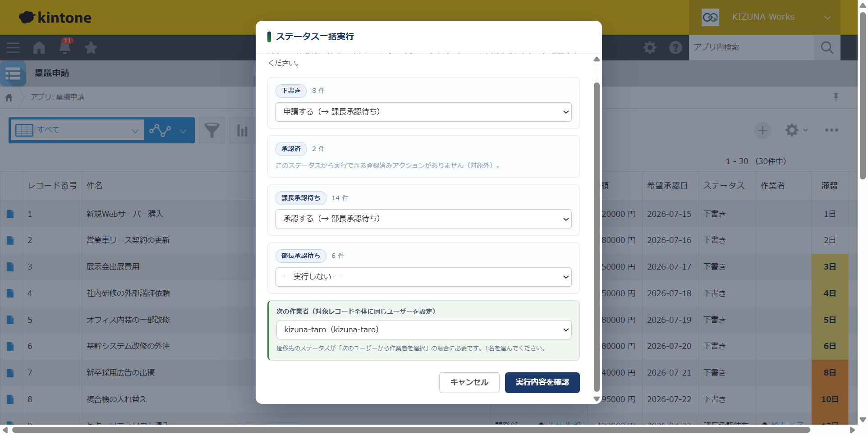Open the hamburger menu icon
Image resolution: width=868 pixels, height=435 pixels.
click(x=13, y=48)
